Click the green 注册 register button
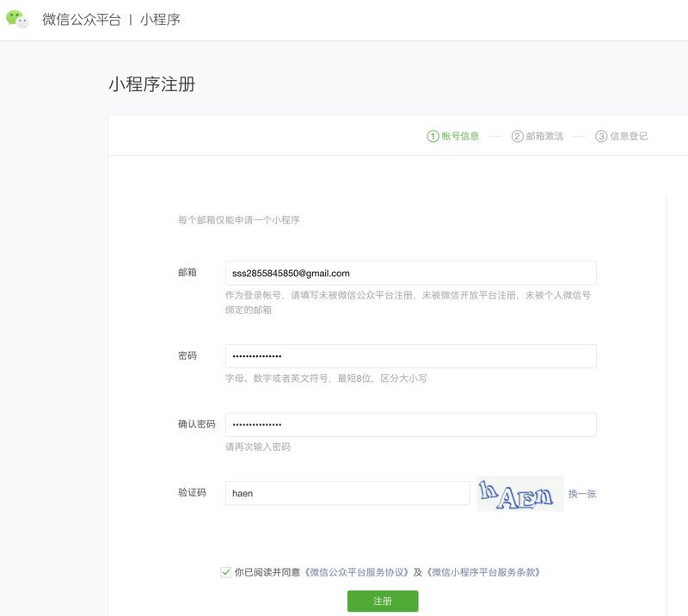 (384, 601)
